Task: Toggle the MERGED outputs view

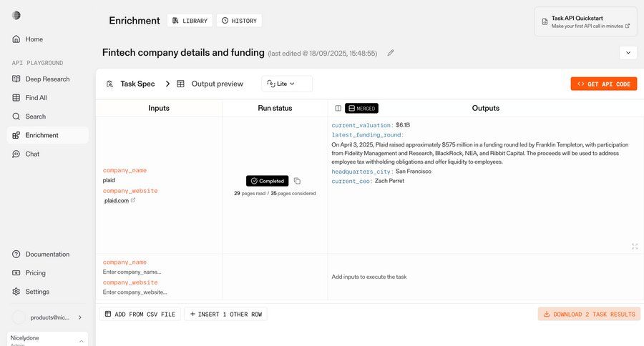Action: [x=361, y=109]
